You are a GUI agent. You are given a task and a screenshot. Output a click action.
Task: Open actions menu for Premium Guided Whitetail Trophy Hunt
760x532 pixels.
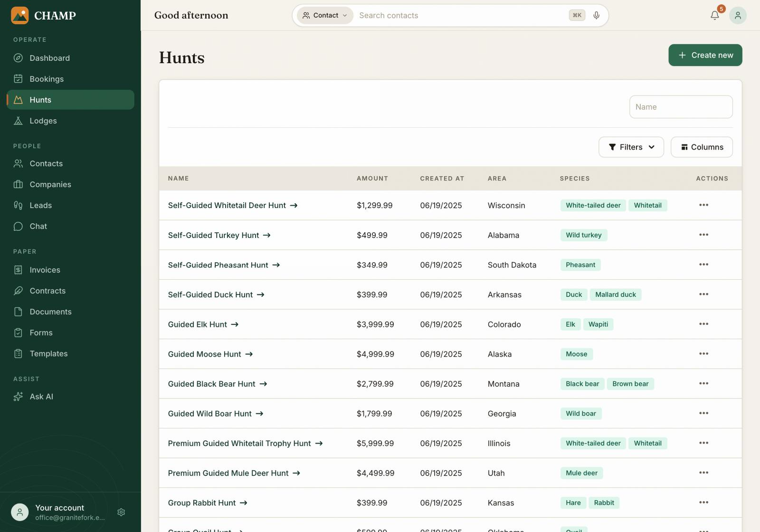tap(703, 443)
